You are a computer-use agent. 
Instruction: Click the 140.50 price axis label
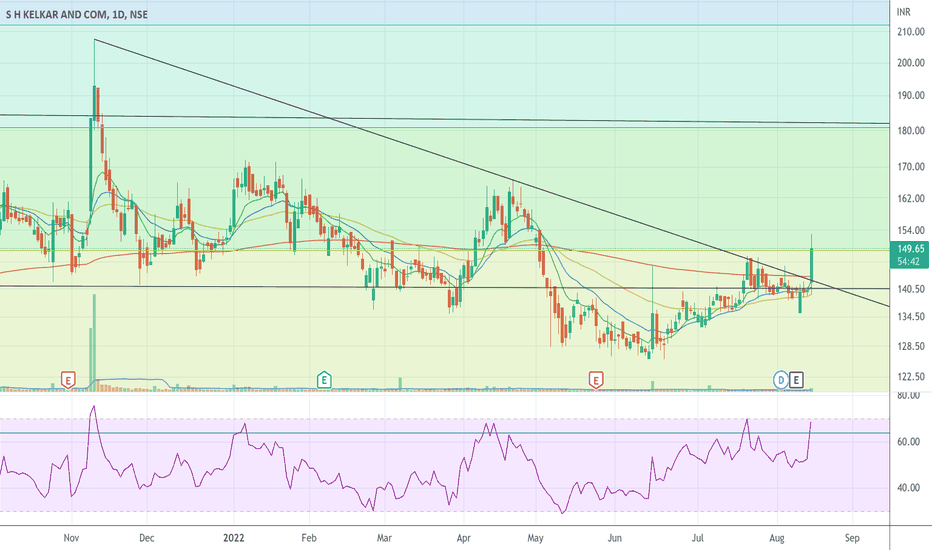pos(911,289)
